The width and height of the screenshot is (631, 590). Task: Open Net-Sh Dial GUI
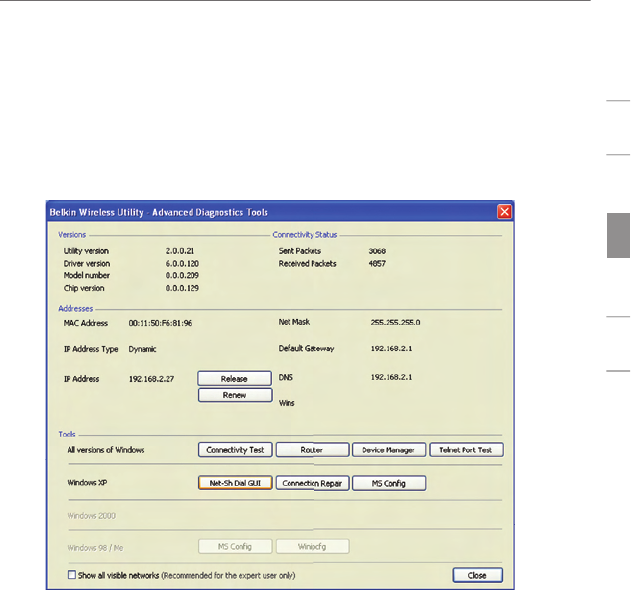coord(235,483)
